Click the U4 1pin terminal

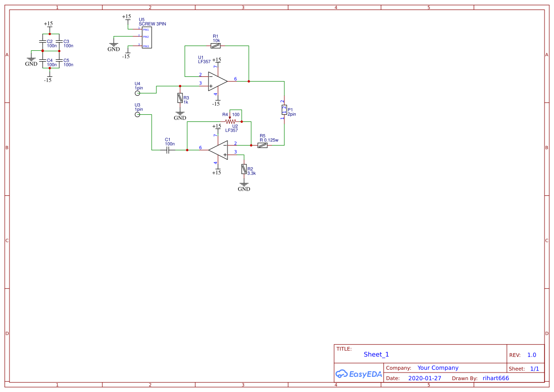point(138,92)
